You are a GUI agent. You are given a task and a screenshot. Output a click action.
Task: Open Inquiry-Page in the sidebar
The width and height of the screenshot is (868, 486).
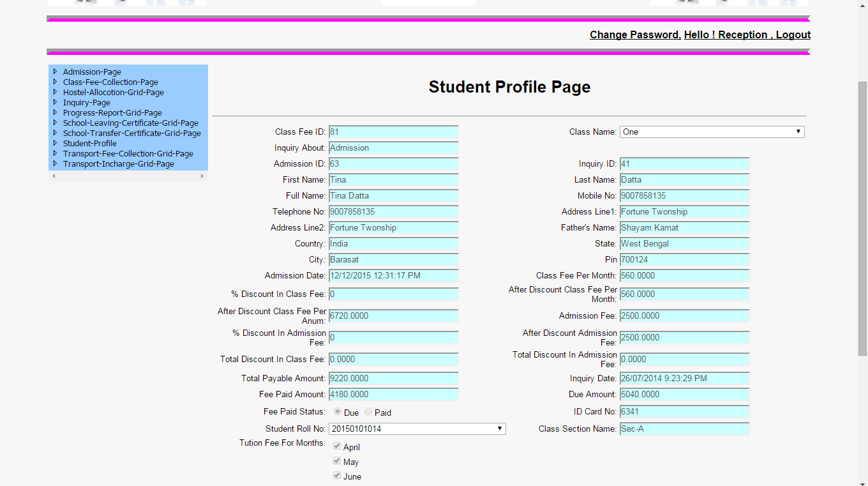(87, 103)
